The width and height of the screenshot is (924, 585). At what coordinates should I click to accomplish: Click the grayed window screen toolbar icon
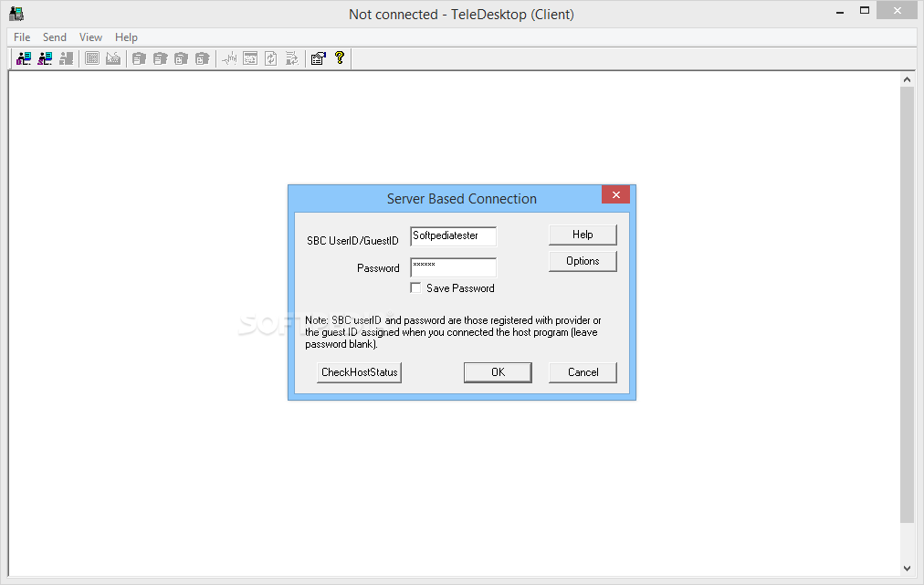tap(250, 58)
